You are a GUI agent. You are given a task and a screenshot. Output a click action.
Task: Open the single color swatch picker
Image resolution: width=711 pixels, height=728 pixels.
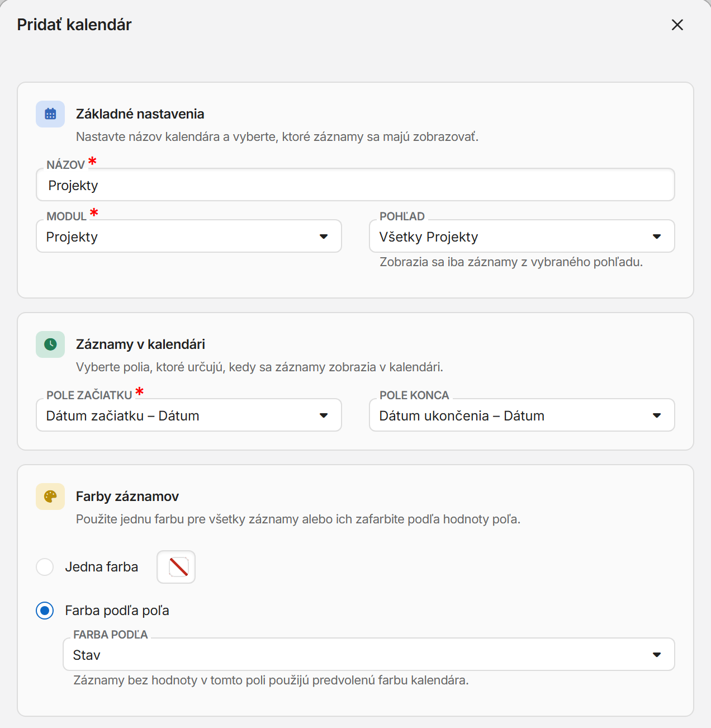(x=176, y=567)
